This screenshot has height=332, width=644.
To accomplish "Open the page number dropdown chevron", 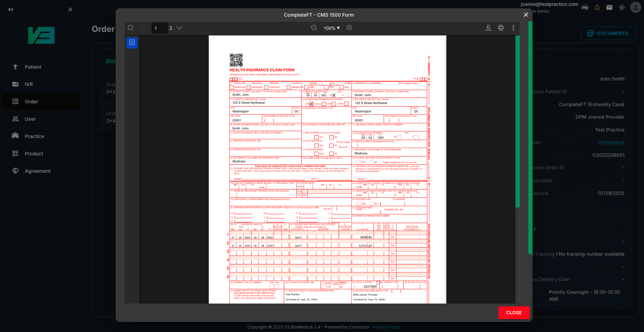I will [179, 28].
